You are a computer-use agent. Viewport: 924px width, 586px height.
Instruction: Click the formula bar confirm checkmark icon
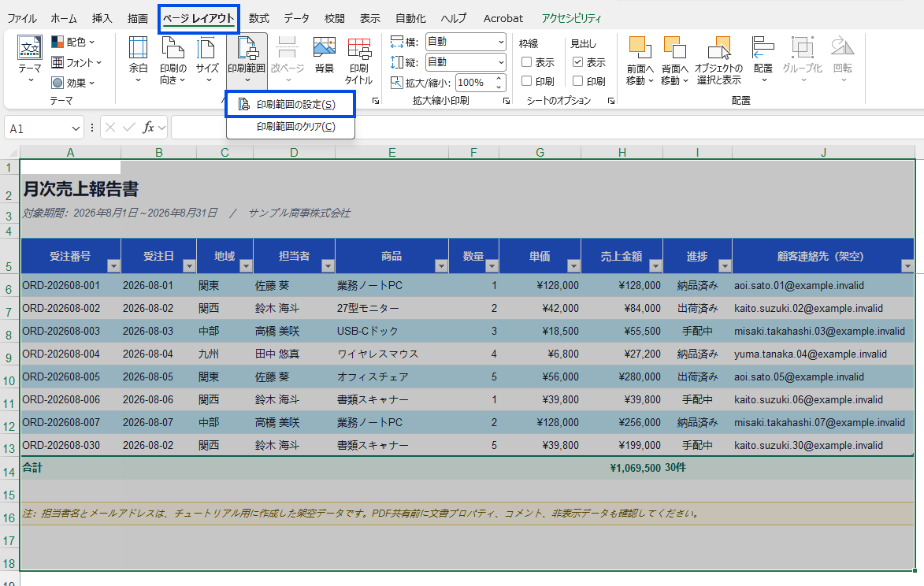pyautogui.click(x=129, y=128)
